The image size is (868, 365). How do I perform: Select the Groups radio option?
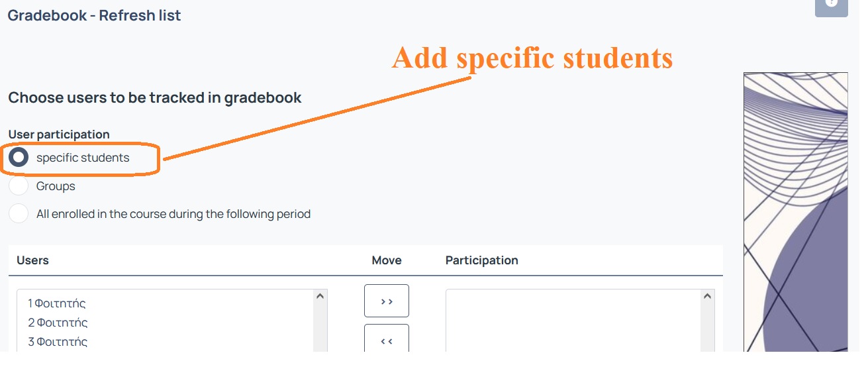point(19,186)
